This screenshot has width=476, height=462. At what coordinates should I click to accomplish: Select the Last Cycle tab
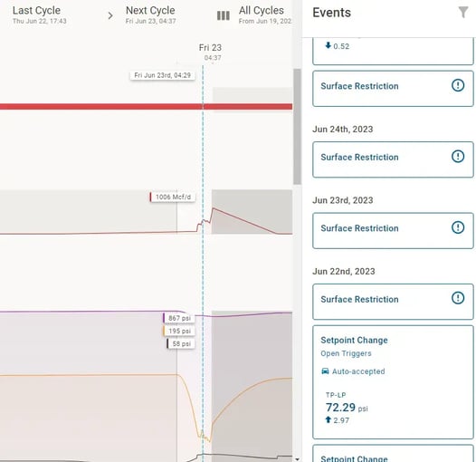40,14
